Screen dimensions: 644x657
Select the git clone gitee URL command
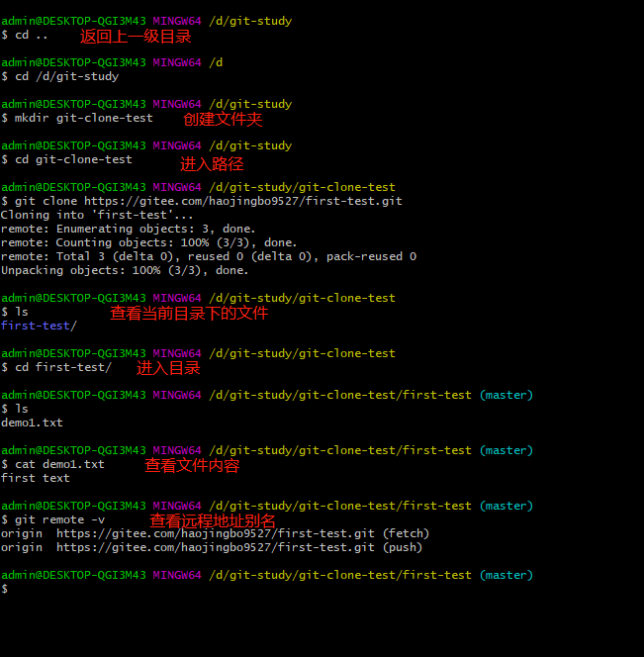pyautogui.click(x=202, y=201)
